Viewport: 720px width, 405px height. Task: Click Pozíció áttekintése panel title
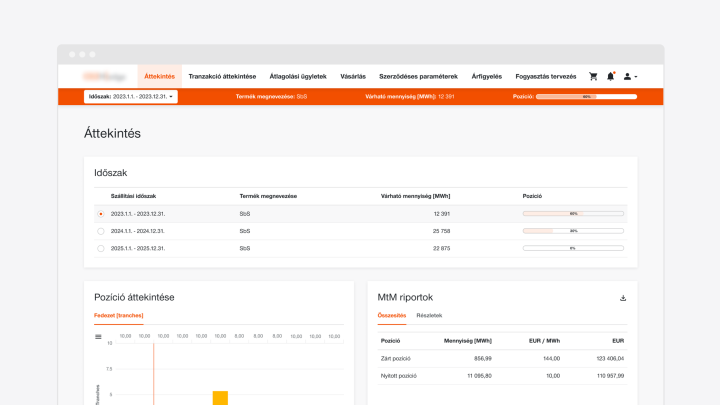134,298
